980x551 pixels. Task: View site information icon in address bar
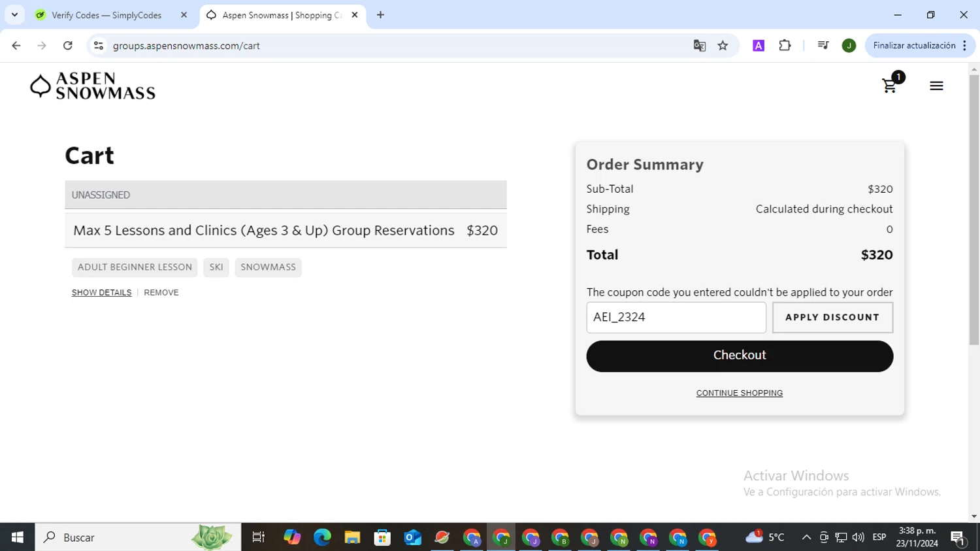99,46
